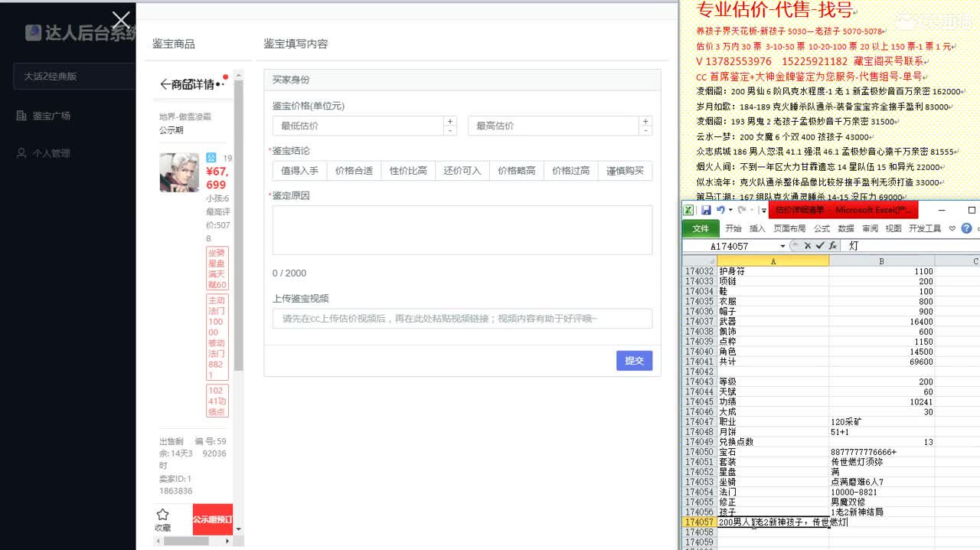Click the character avatar thumbnail
This screenshot has width=980, height=550.
point(179,172)
